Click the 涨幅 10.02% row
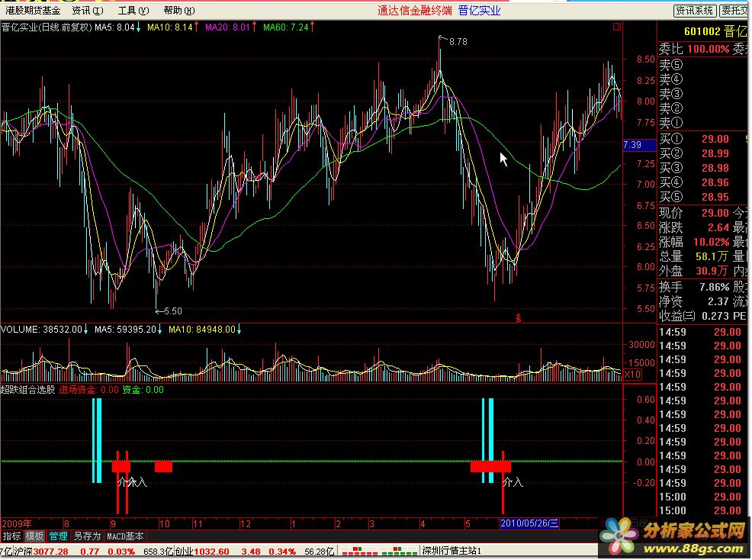The image size is (752, 560). coord(694,242)
